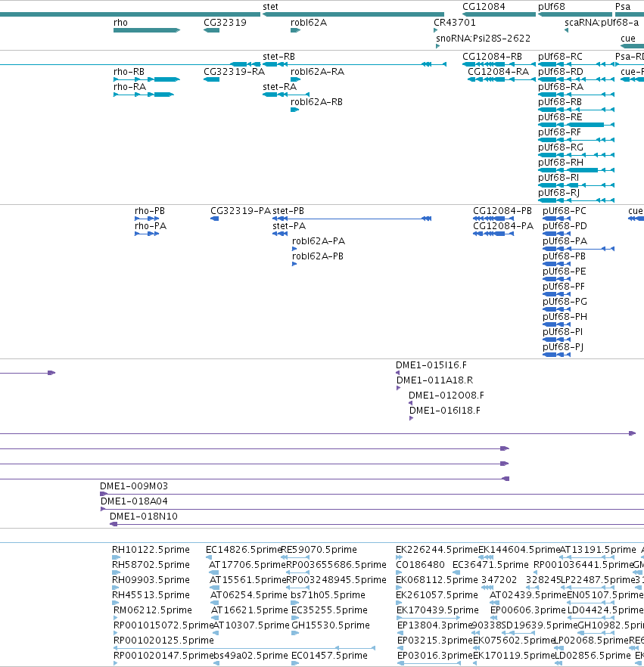This screenshot has width=644, height=667.
Task: Click the pUf68 gene label
Action: [551, 7]
